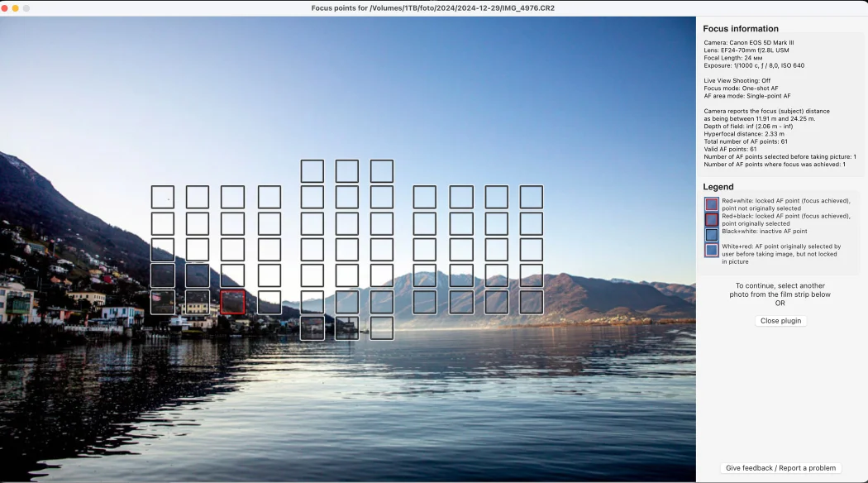Click the top AF point in the leftmost column
Screen dimensions: 868x483
(163, 197)
